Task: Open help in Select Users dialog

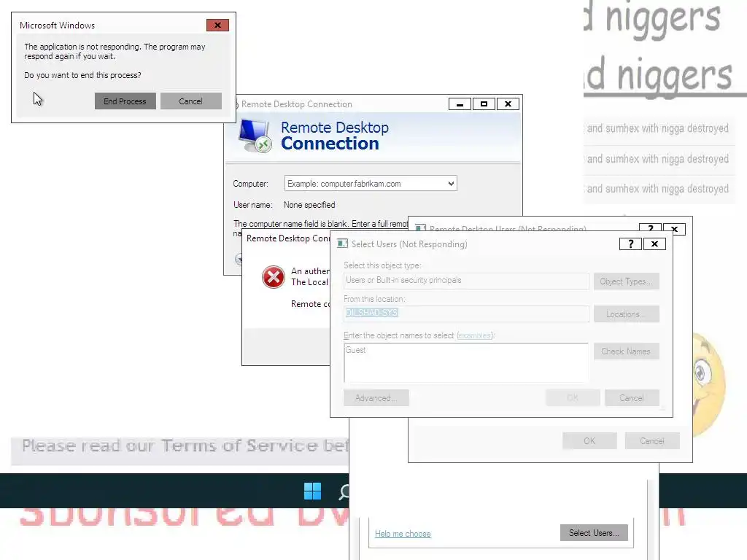Action: (630, 244)
